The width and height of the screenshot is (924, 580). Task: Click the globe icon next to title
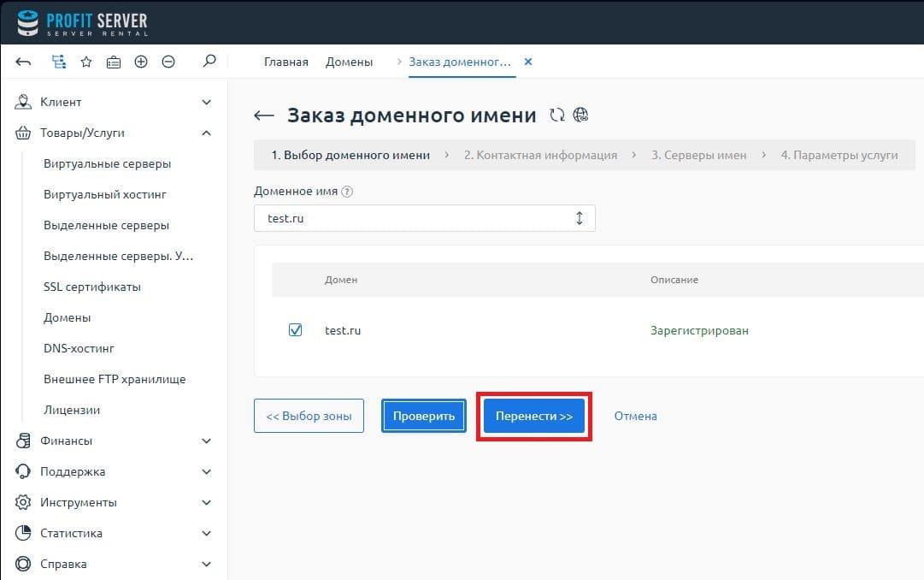[x=580, y=115]
